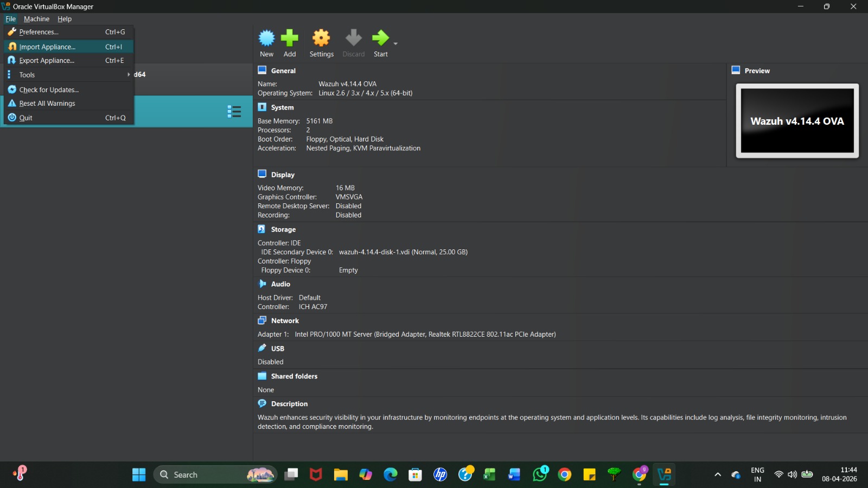Open the System section header link
868x488 pixels.
click(x=282, y=107)
